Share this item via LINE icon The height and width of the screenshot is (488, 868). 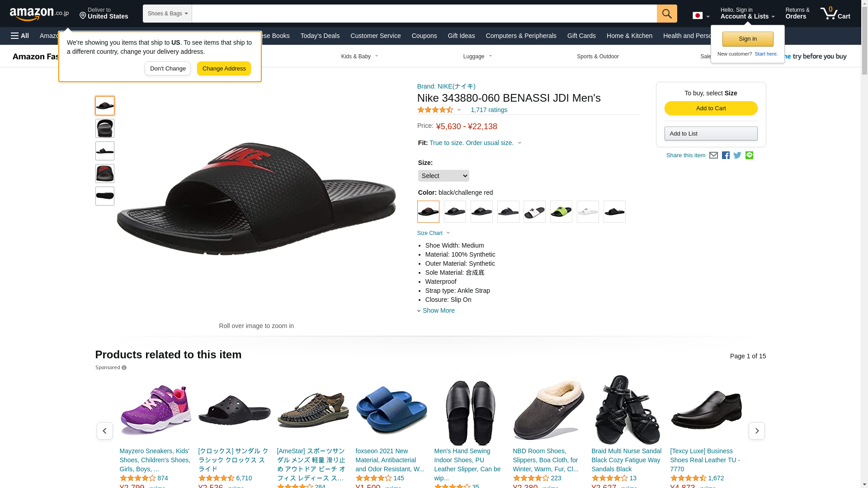[749, 155]
